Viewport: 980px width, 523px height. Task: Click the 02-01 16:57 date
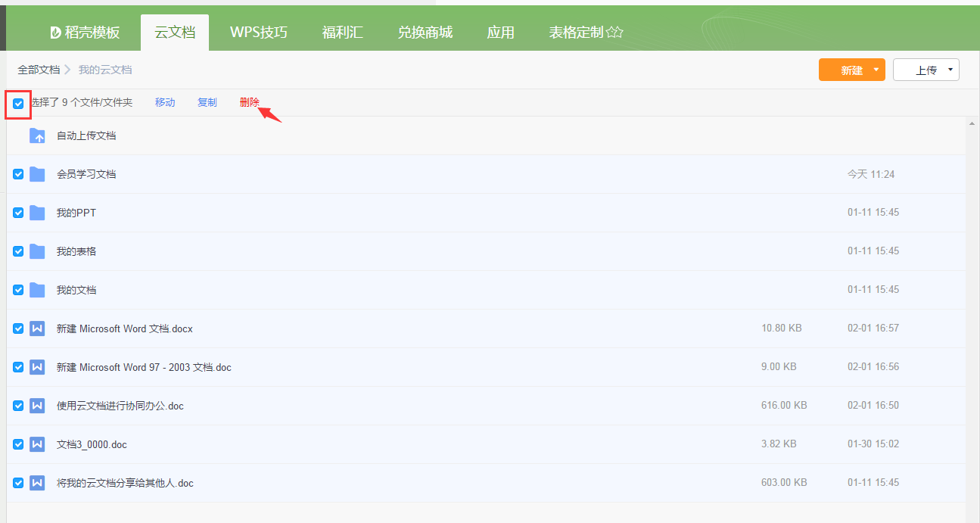click(873, 328)
